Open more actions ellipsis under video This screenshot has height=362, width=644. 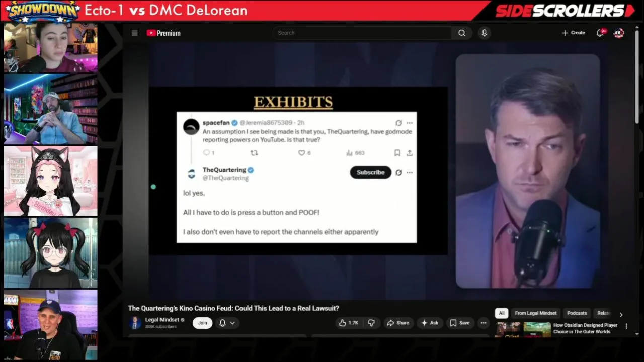pyautogui.click(x=484, y=323)
